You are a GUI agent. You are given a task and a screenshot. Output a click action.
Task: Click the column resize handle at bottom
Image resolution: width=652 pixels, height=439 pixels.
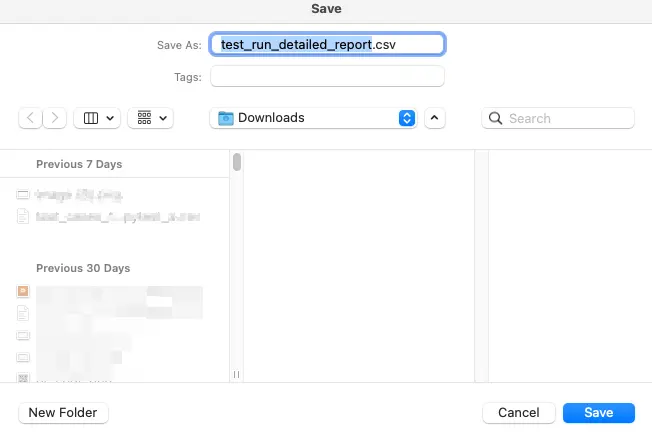[237, 374]
